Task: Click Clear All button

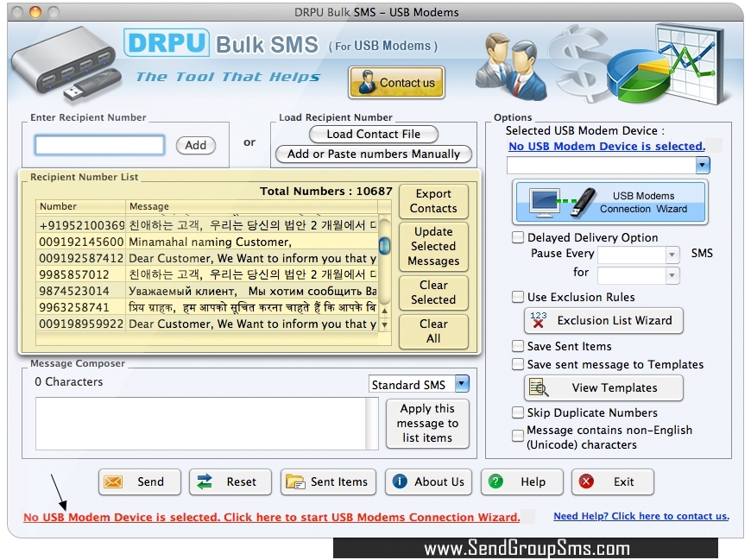Action: tap(433, 331)
